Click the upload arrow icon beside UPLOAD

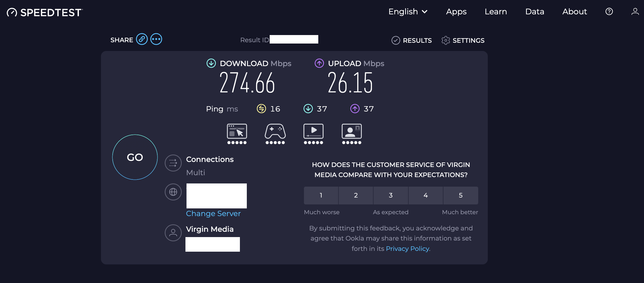point(319,63)
